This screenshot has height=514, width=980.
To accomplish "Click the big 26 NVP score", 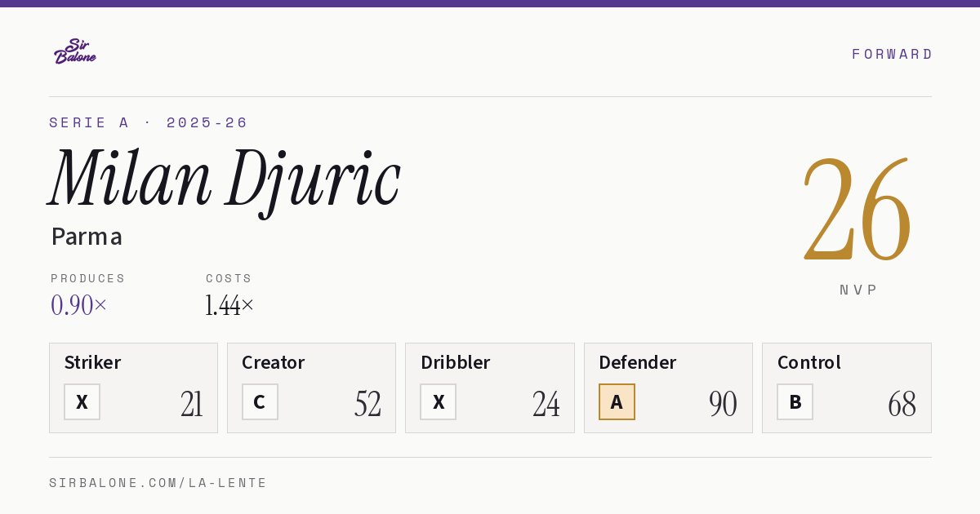I will [857, 209].
